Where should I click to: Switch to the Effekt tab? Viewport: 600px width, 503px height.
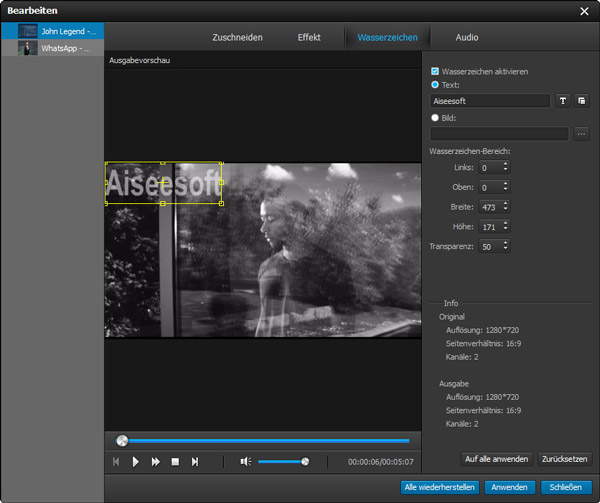[309, 37]
